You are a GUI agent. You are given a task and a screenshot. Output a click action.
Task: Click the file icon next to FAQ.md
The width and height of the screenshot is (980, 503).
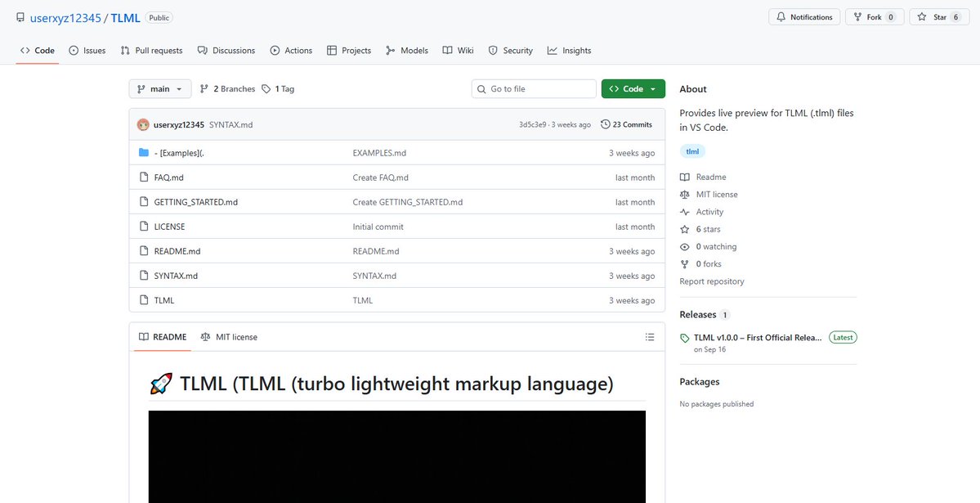tap(144, 177)
